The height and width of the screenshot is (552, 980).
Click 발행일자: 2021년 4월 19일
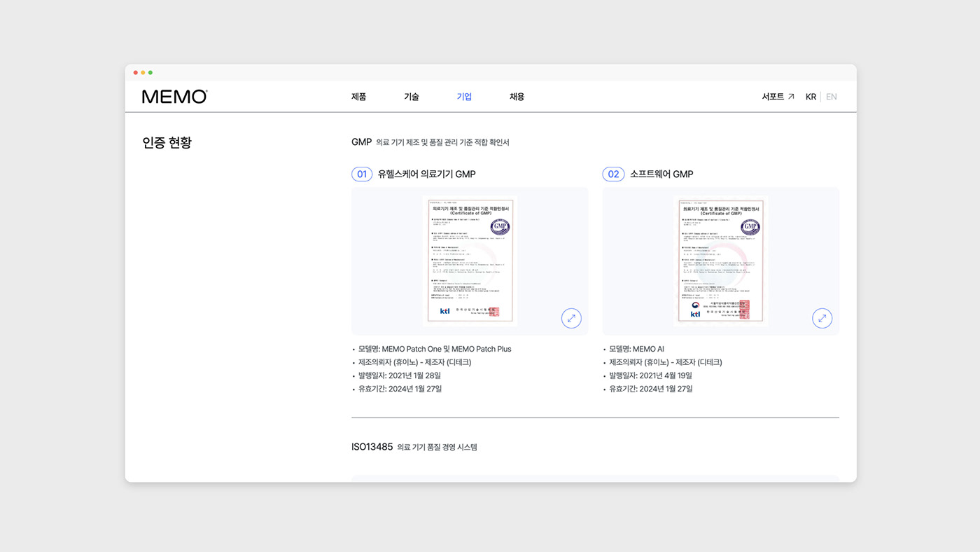(650, 375)
